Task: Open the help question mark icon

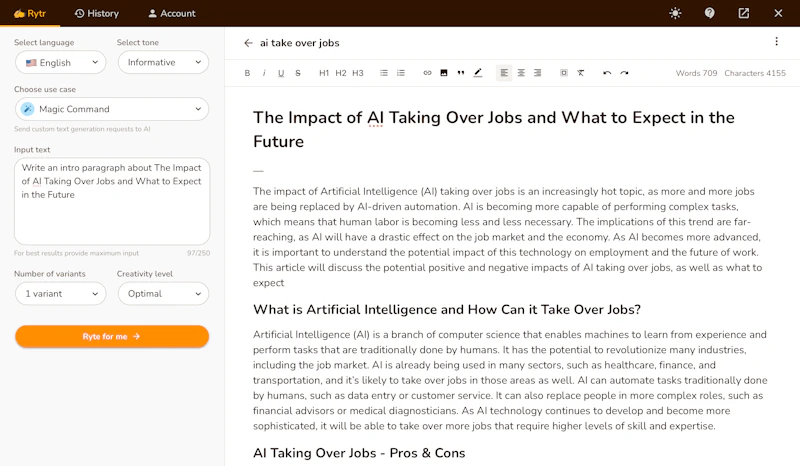Action: coord(710,13)
